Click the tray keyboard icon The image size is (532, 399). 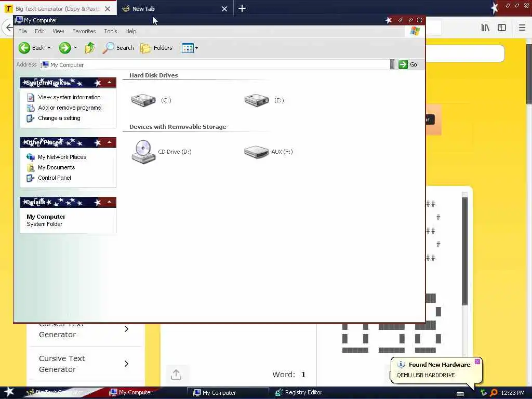460,394
